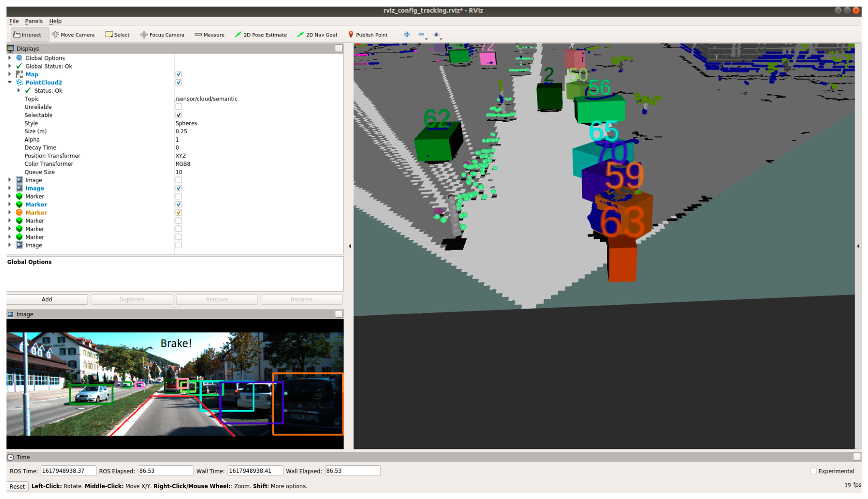
Task: Collapse the PointCloud2 tree item
Action: pos(10,82)
